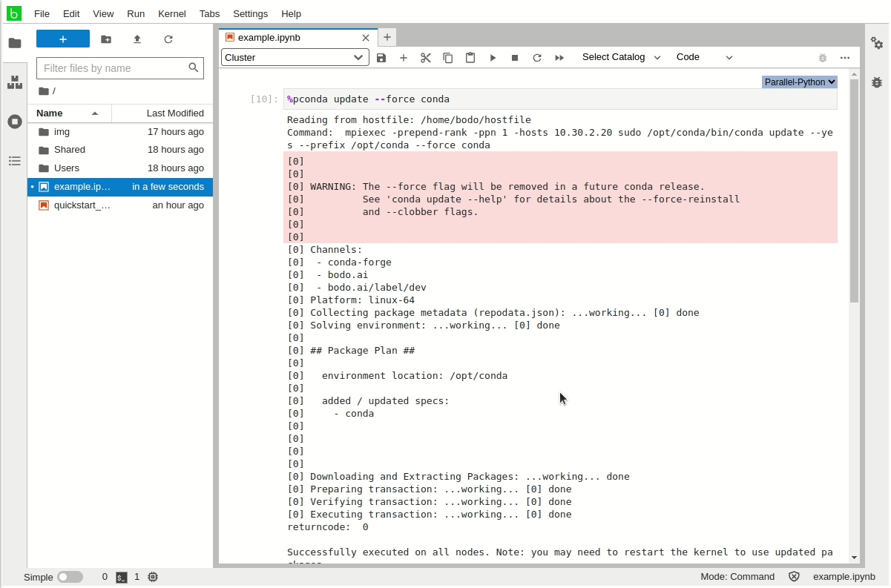Open the Running Terminals and Kernels sidebar

tap(14, 121)
